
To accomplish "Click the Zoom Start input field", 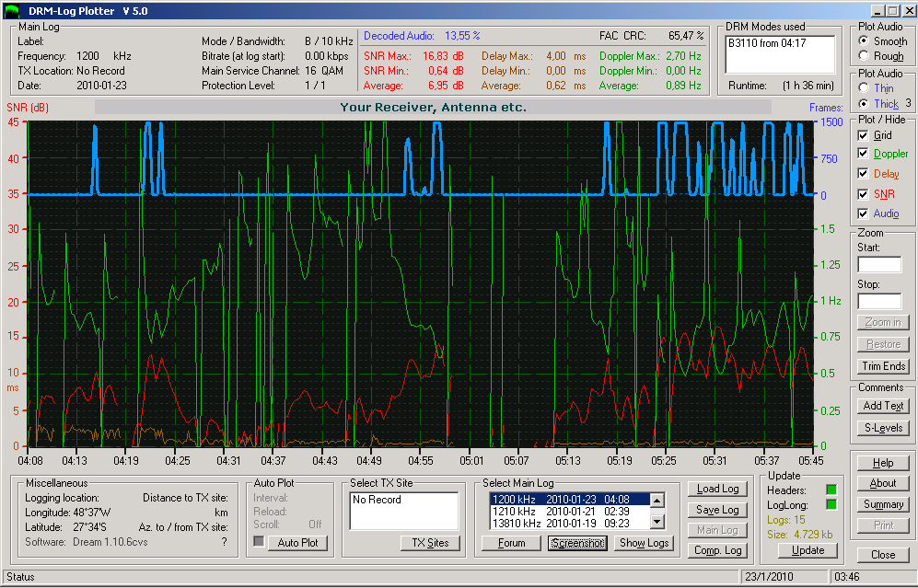I will pos(879,264).
